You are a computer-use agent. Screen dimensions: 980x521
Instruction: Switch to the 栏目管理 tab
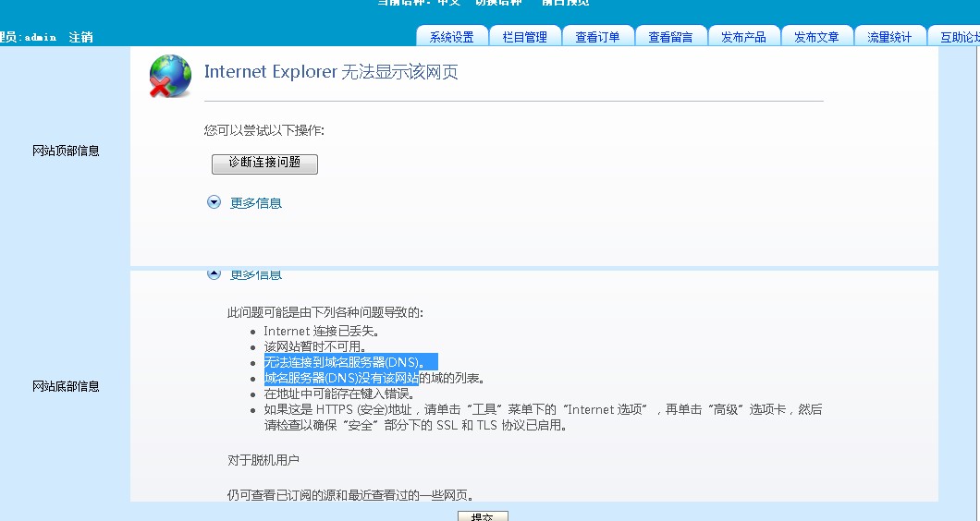[x=525, y=37]
